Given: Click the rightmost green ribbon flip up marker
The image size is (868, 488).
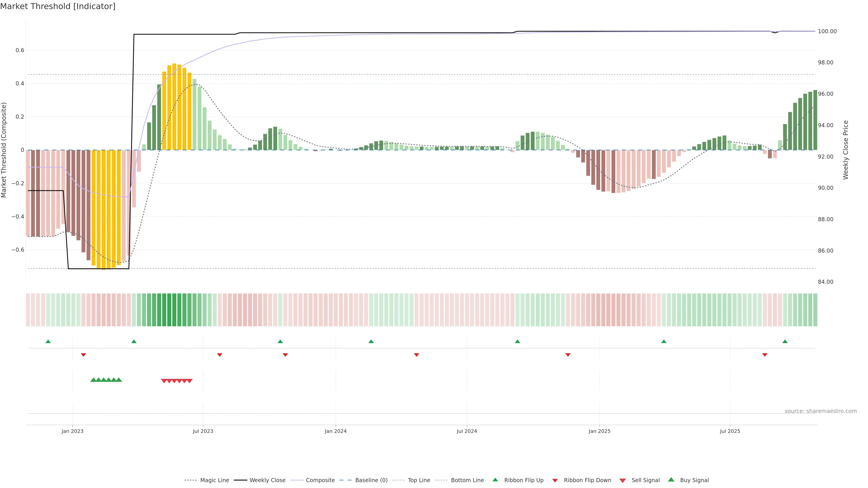Looking at the screenshot, I should 785,342.
